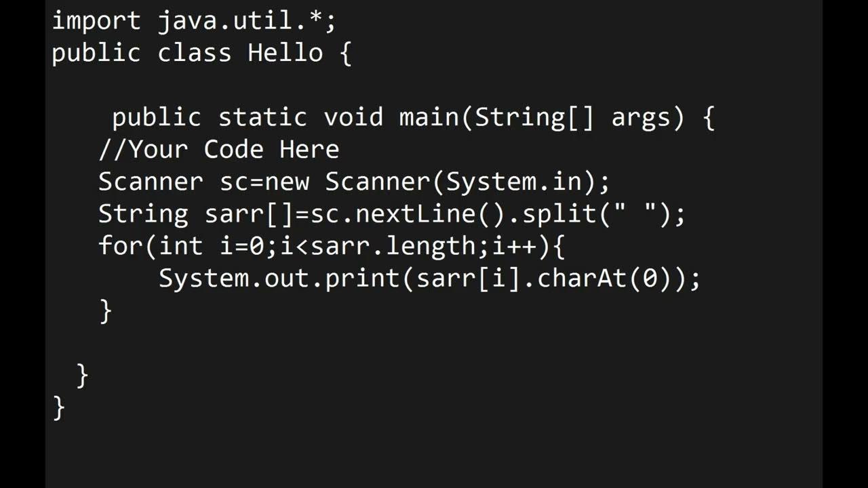Click the '//Your Code Here' comment
Image resolution: width=868 pixels, height=488 pixels.
[x=218, y=149]
